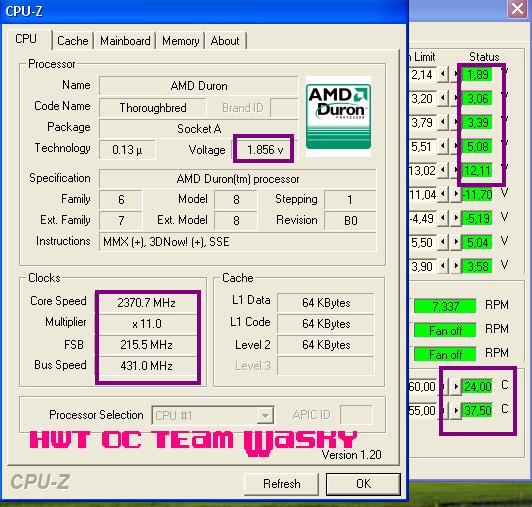Increase the 11,04 limit with right arrow
The width and height of the screenshot is (532, 507).
[456, 194]
